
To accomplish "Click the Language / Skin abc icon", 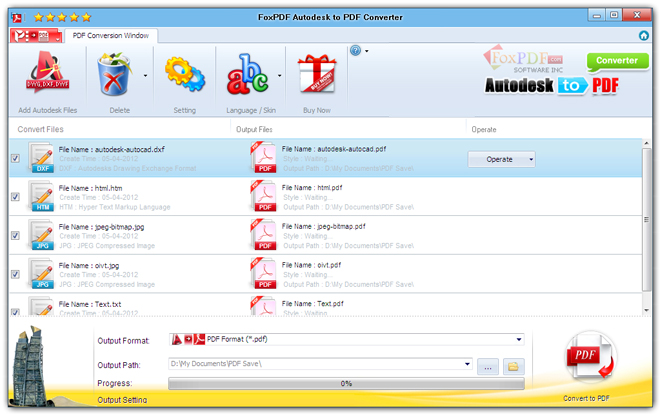I will (x=248, y=74).
